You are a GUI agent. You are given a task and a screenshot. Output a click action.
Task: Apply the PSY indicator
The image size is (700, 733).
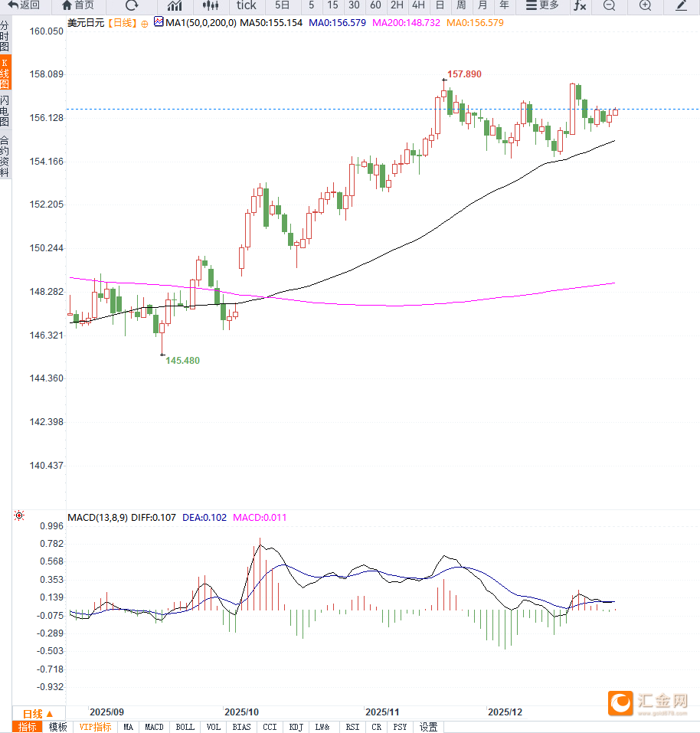[400, 727]
